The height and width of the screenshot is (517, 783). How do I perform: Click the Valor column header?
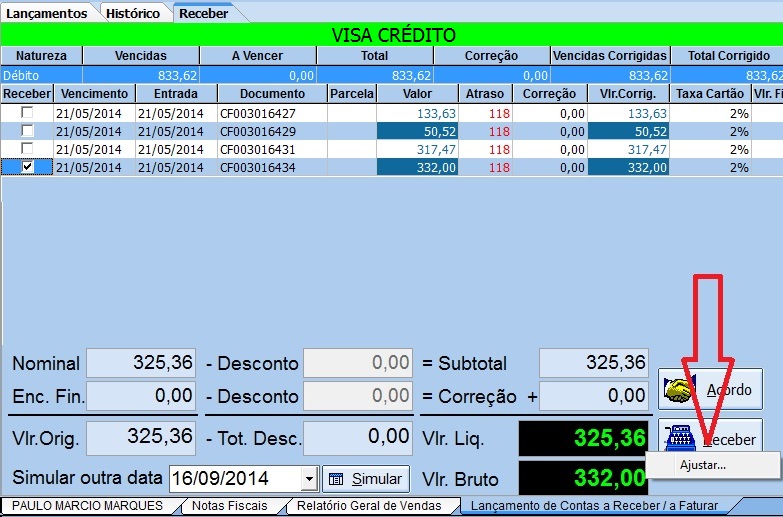[417, 93]
